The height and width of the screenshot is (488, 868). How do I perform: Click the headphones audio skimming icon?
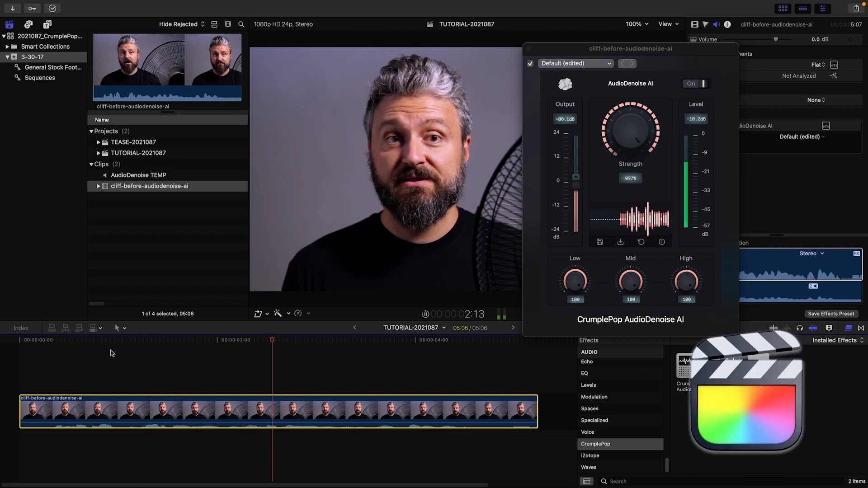pyautogui.click(x=800, y=328)
